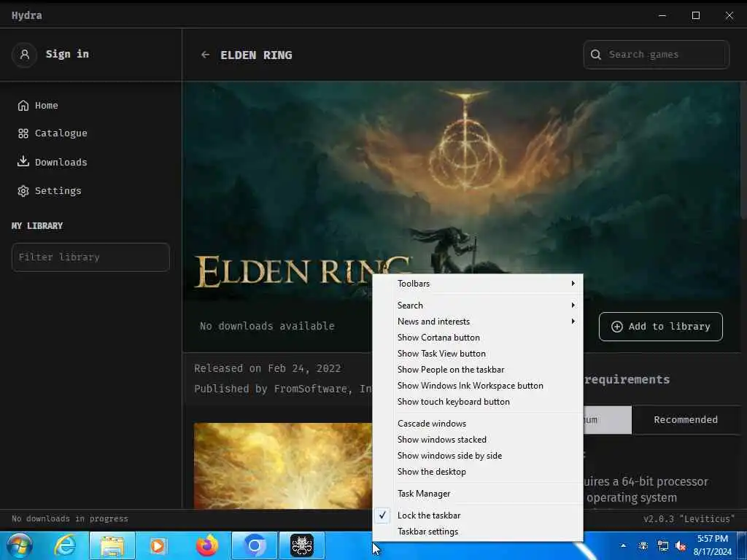This screenshot has width=747, height=560.
Task: Click the plus circle icon on Add to library
Action: pyautogui.click(x=617, y=326)
